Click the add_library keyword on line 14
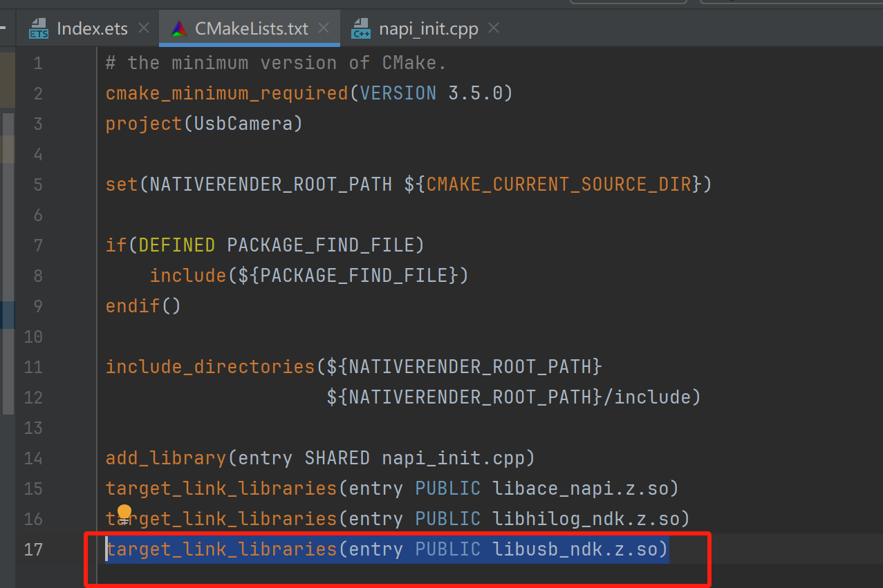This screenshot has height=588, width=883. pos(165,457)
